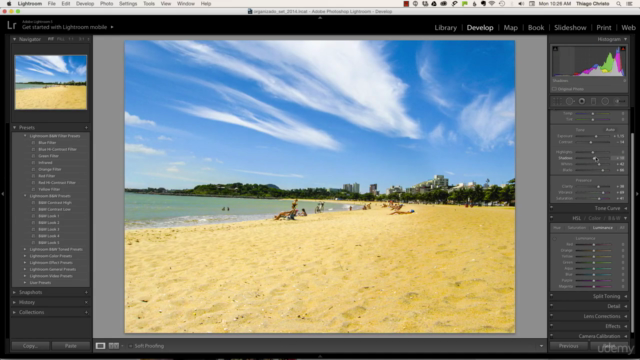This screenshot has height=360, width=640.
Task: Add a new collection with plus icon
Action: (x=86, y=312)
